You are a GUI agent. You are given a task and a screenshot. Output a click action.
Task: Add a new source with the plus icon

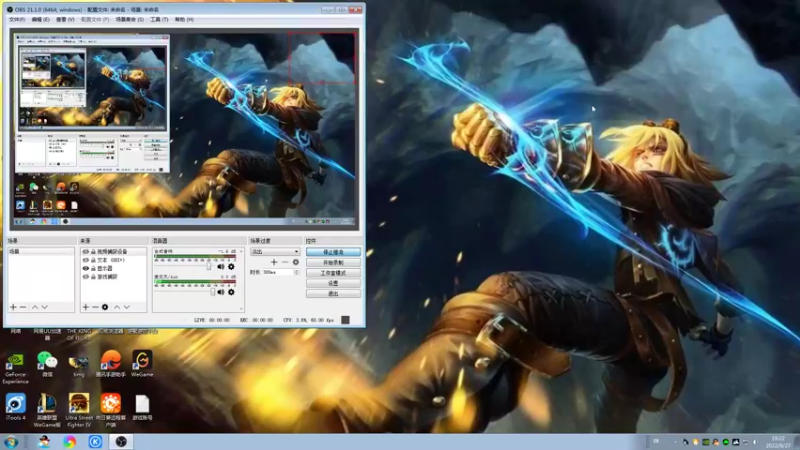click(x=86, y=307)
